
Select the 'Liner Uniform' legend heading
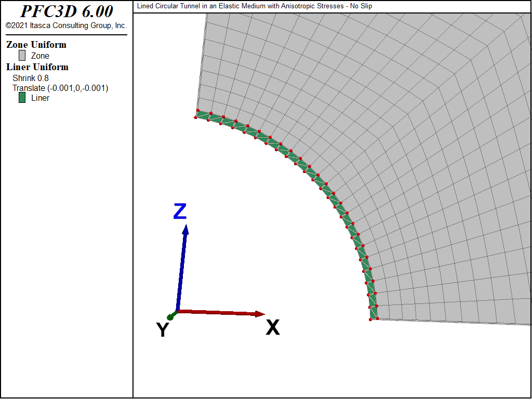pos(37,67)
